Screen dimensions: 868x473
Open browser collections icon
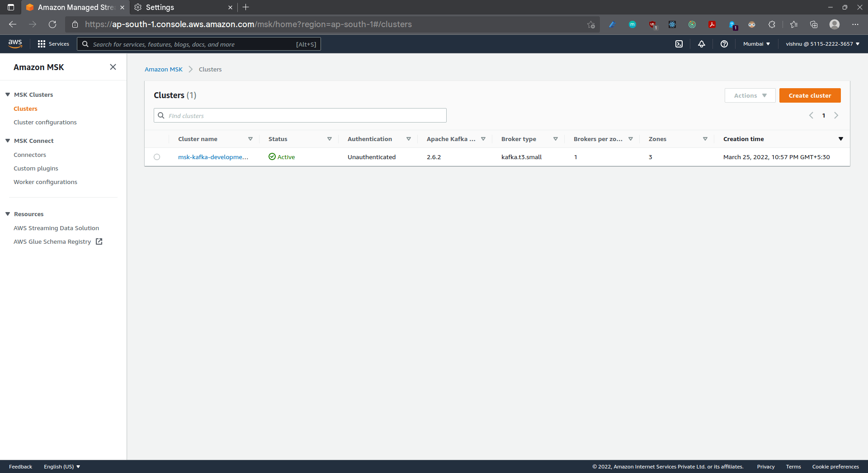[814, 24]
